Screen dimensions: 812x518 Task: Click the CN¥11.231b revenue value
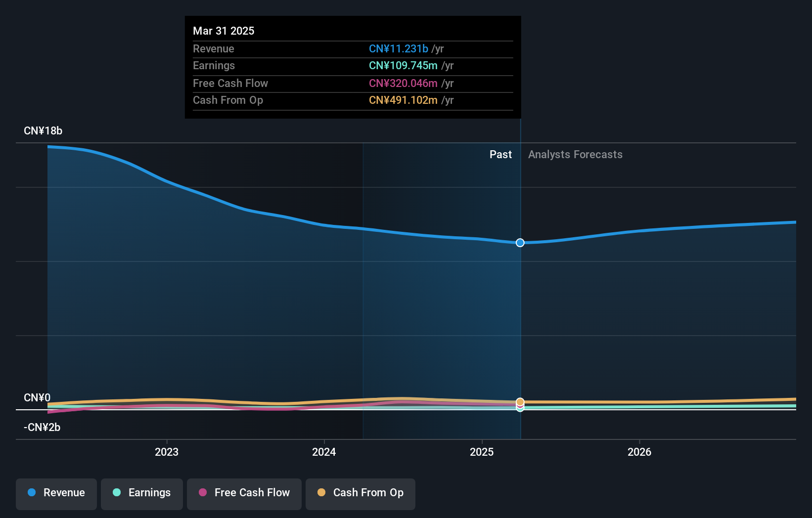pyautogui.click(x=399, y=48)
